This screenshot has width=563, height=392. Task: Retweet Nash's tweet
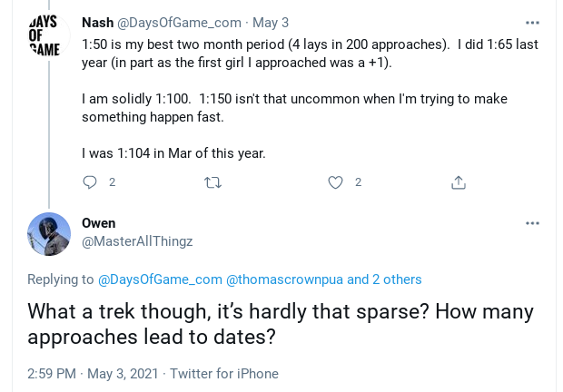tap(213, 182)
